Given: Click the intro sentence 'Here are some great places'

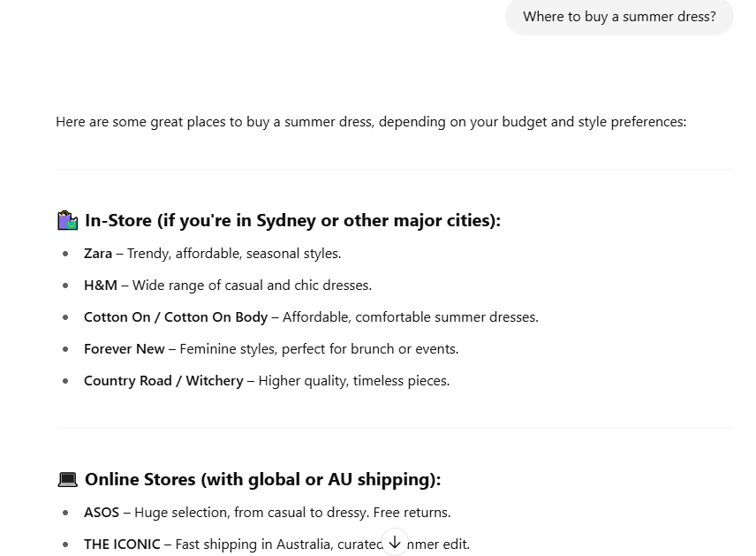Looking at the screenshot, I should (371, 122).
